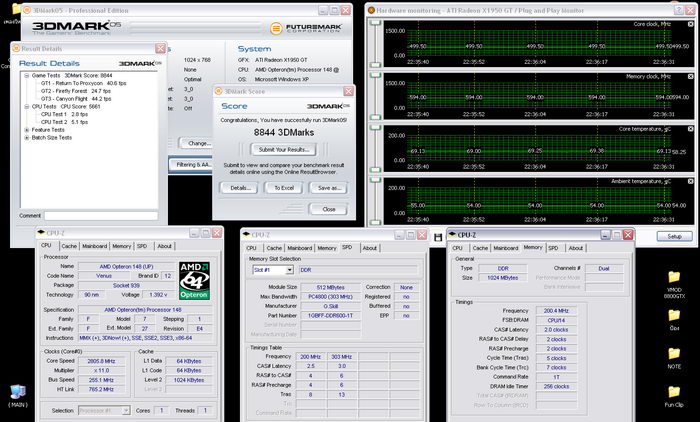Click the Close button in 3DMark Score dialog
The width and height of the screenshot is (700, 422).
(329, 209)
